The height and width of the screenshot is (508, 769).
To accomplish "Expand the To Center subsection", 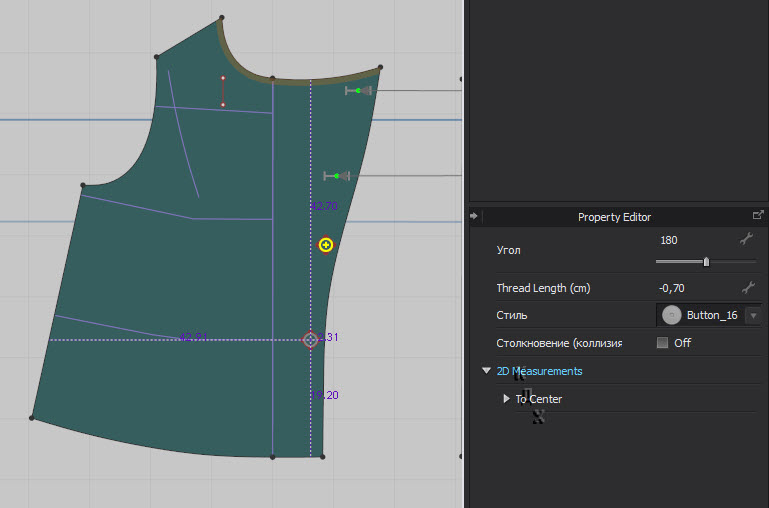I will click(x=507, y=399).
